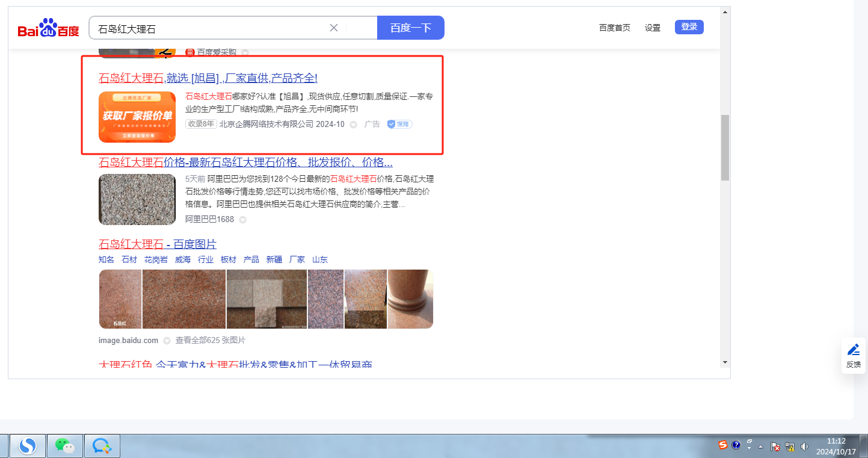This screenshot has height=458, width=868.
Task: Click the Show Desktop strip on the taskbar
Action: click(864, 446)
